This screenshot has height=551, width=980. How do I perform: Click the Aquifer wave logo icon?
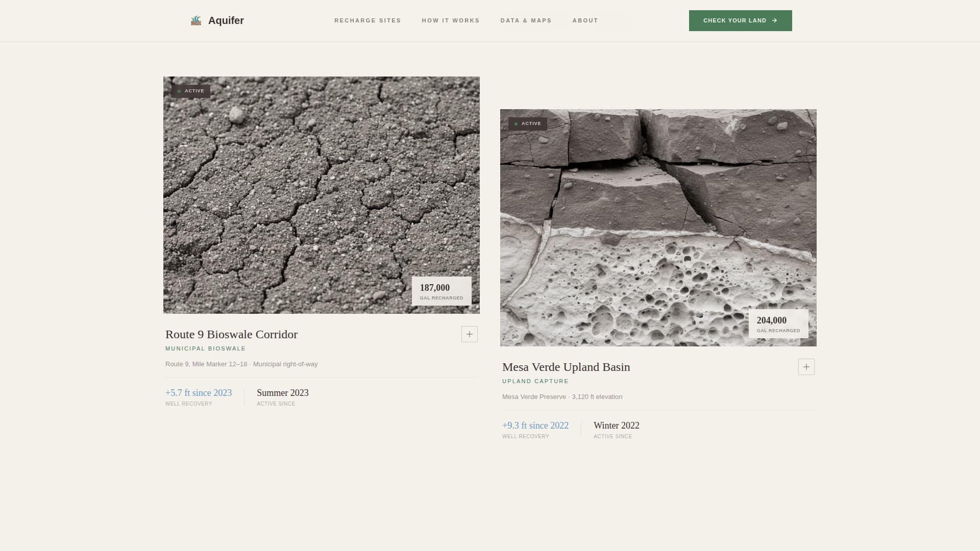(196, 20)
